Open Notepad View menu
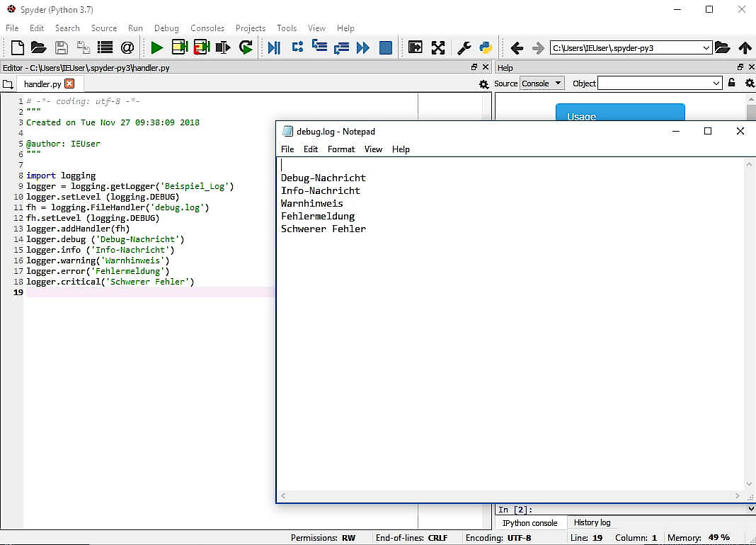This screenshot has width=756, height=545. coord(373,149)
